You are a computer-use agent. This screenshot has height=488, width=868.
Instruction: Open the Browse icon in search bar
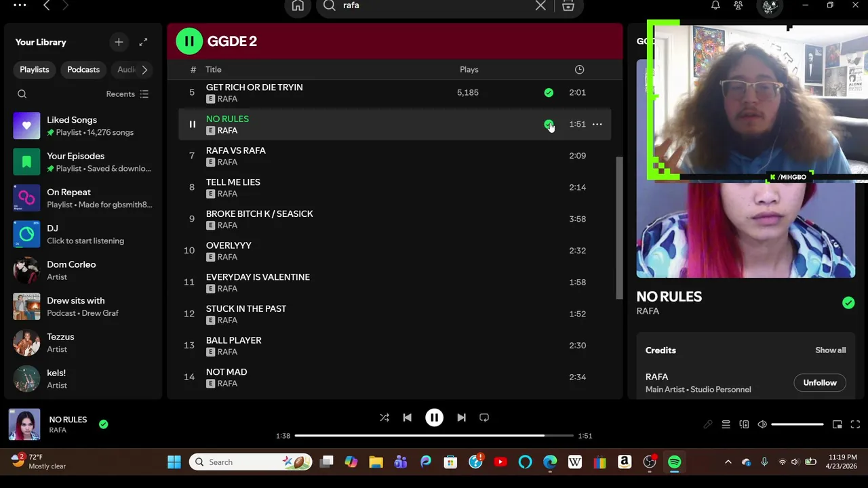tap(568, 5)
